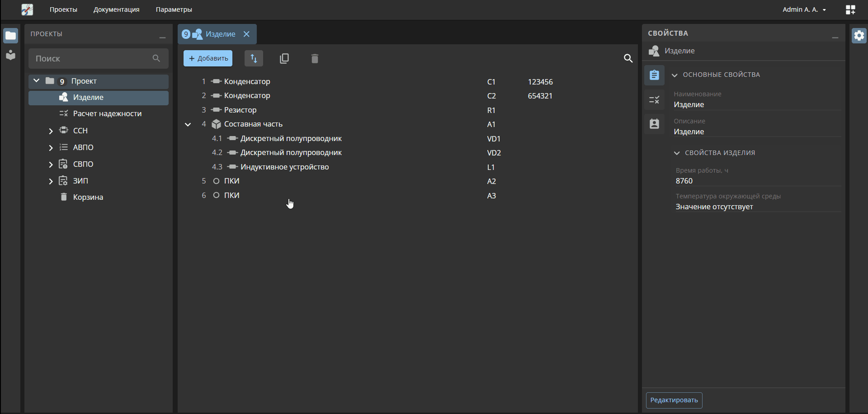Click the search magnifier in projects panel
Viewport: 868px width, 414px height.
[156, 58]
